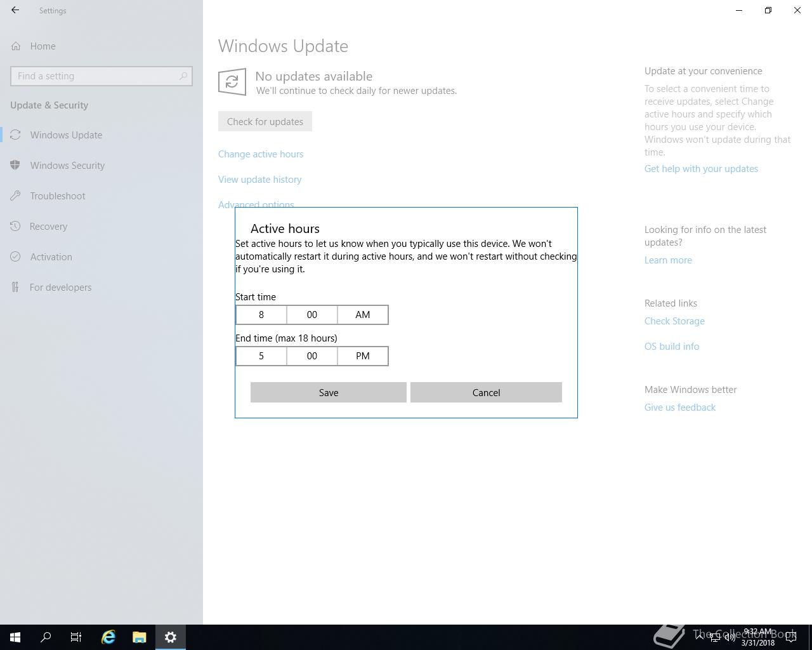Change the start time hour value 8
This screenshot has height=650, width=812.
(261, 315)
